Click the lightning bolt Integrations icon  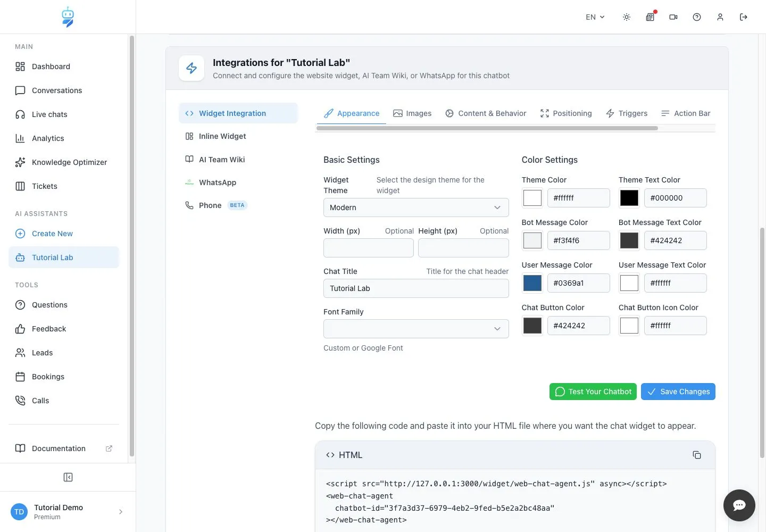point(191,68)
